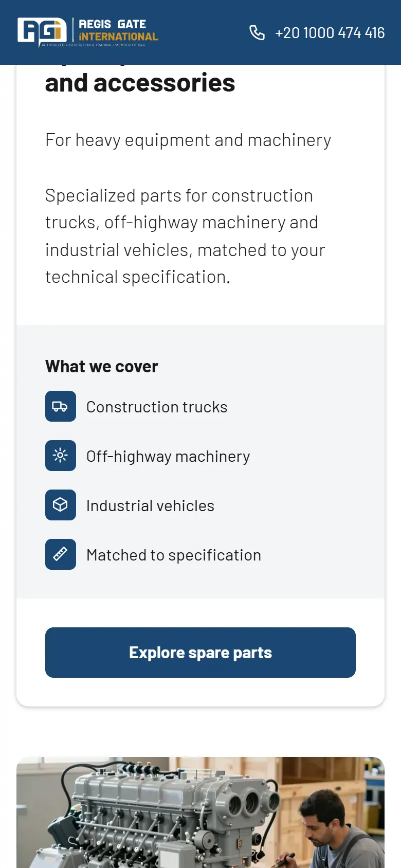Open Regis Gate International logo text

tap(118, 30)
